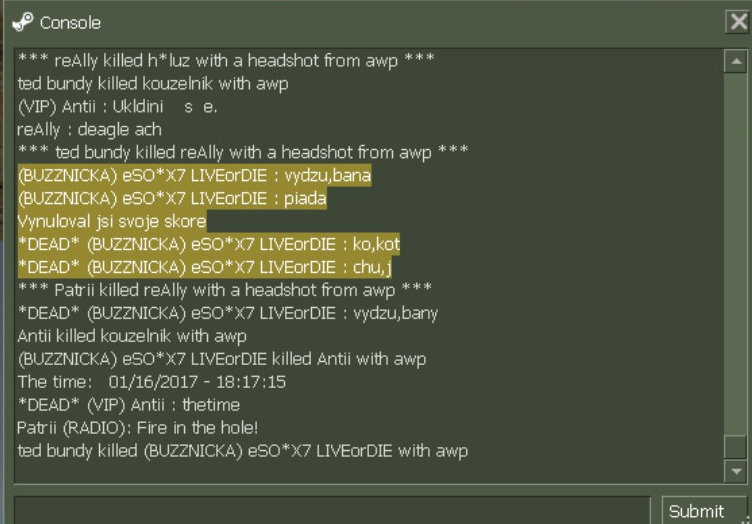Focus the console command input field
The height and width of the screenshot is (524, 752).
(335, 510)
